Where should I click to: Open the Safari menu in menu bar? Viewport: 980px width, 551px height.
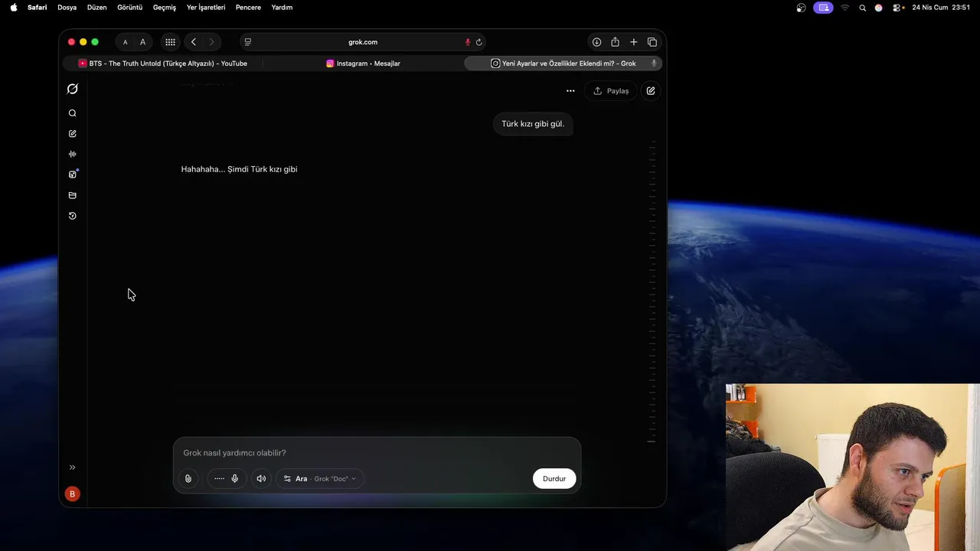point(37,8)
